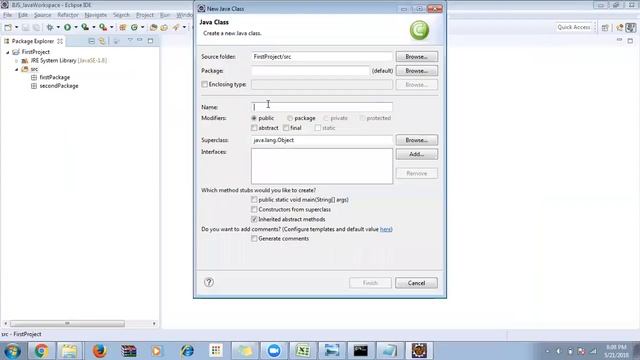Click the Save All icon in toolbar
This screenshot has width=640, height=360.
36,27
